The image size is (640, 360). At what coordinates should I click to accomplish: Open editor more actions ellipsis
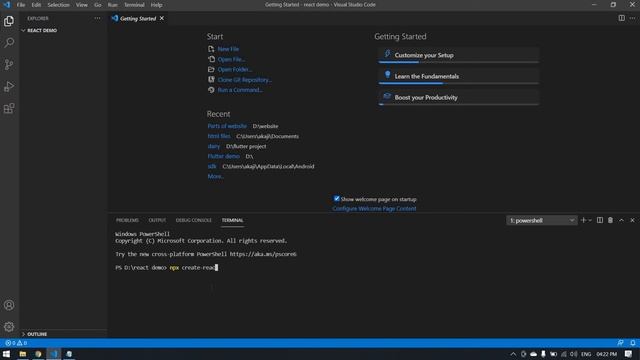click(x=632, y=18)
